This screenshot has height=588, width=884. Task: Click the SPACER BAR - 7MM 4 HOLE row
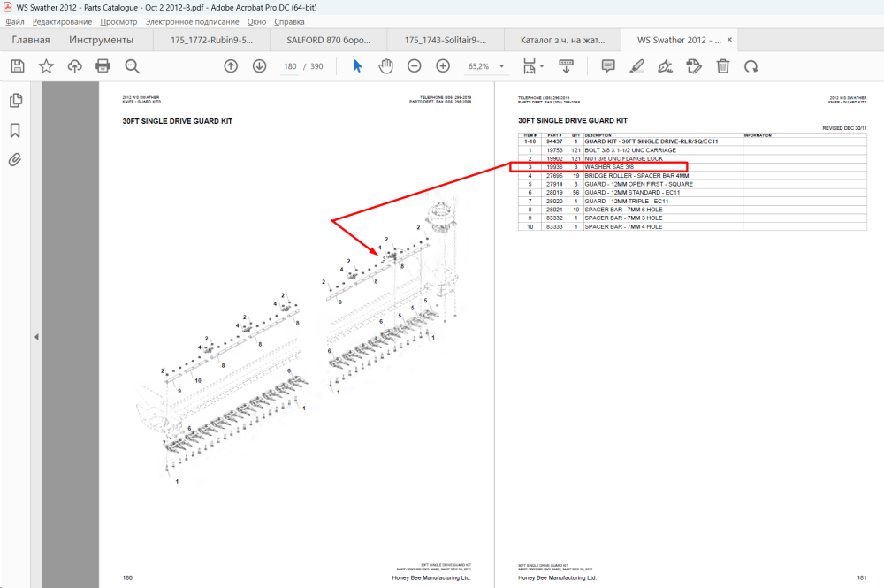pyautogui.click(x=692, y=226)
